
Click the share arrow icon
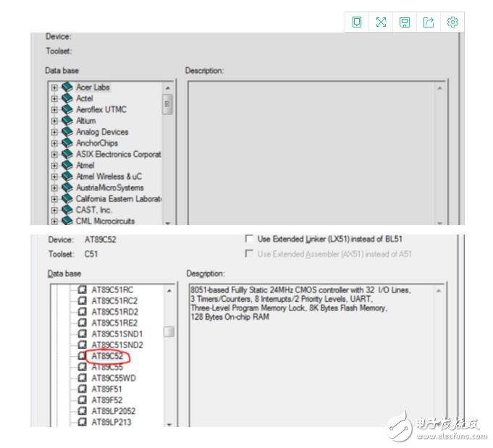click(x=429, y=22)
